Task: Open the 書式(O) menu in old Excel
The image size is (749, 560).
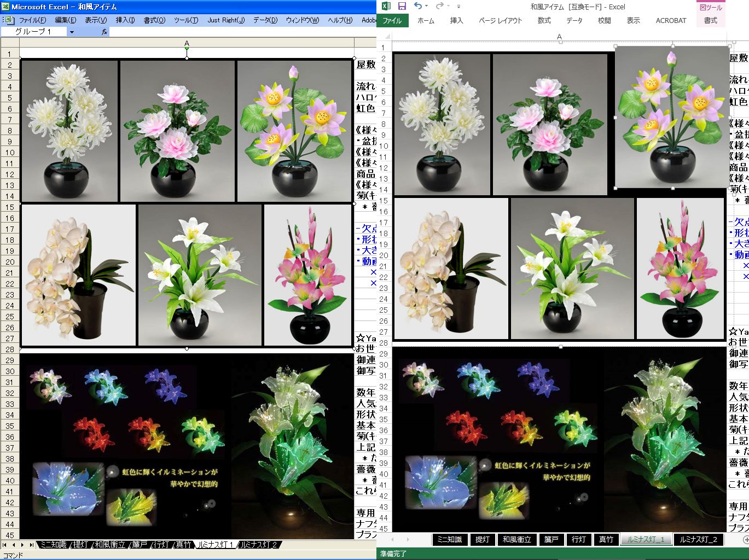Action: tap(154, 20)
